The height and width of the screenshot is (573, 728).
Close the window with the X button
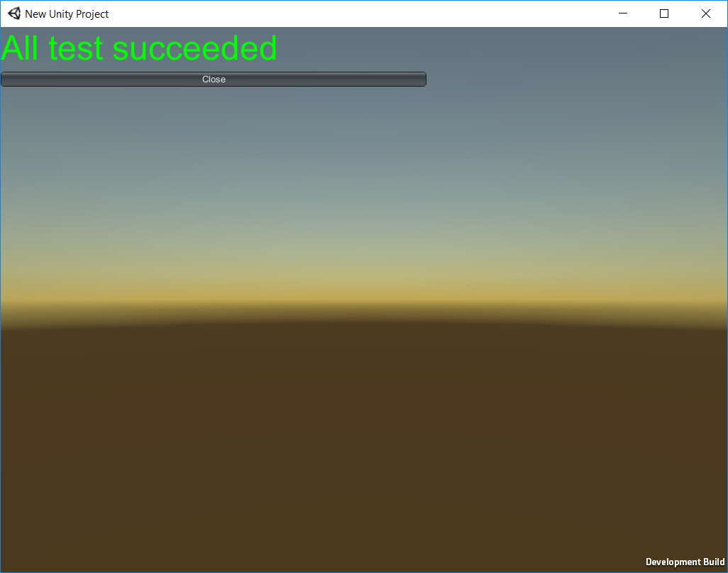coord(706,13)
